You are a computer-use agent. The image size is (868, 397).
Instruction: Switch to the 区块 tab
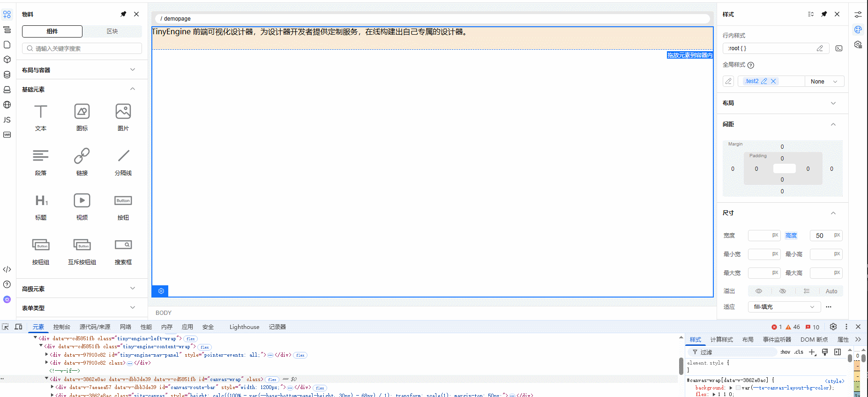(x=112, y=31)
